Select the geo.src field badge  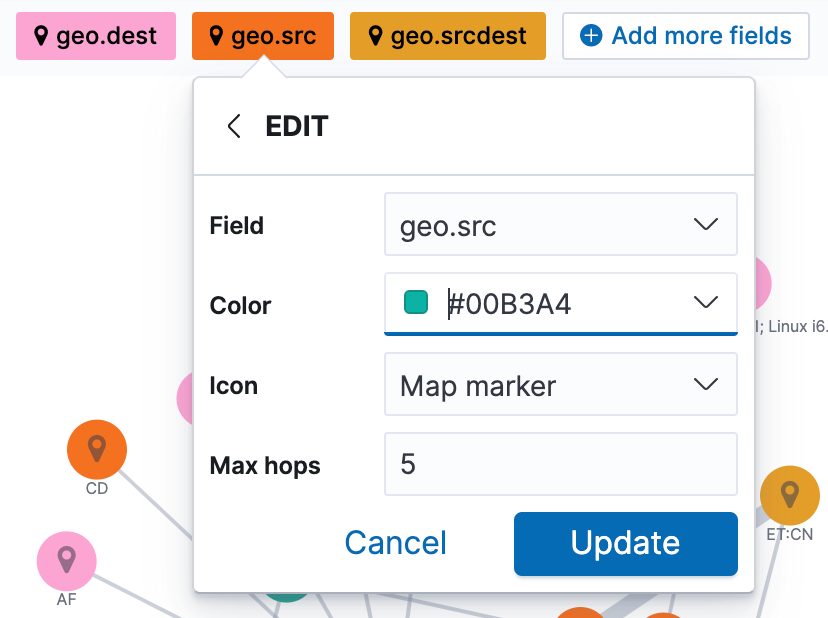pos(263,36)
